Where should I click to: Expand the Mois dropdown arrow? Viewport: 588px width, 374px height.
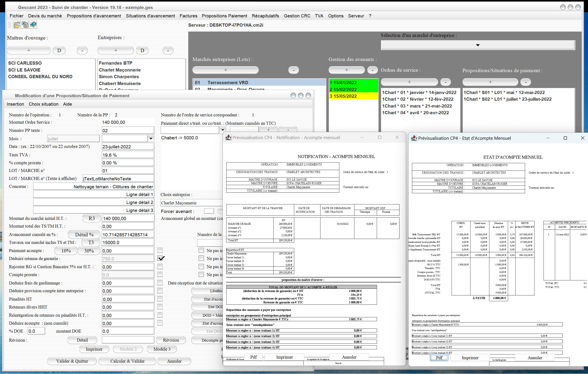(151, 138)
